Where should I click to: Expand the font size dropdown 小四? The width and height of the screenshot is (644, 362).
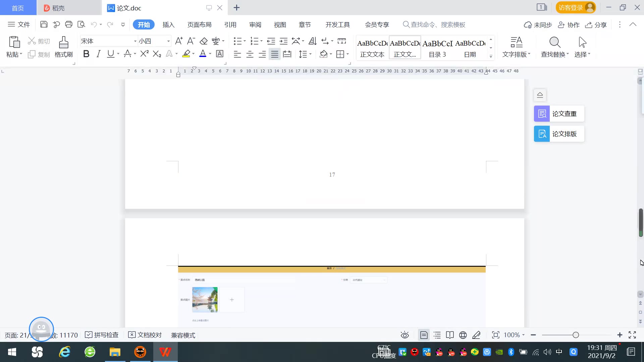(x=168, y=41)
